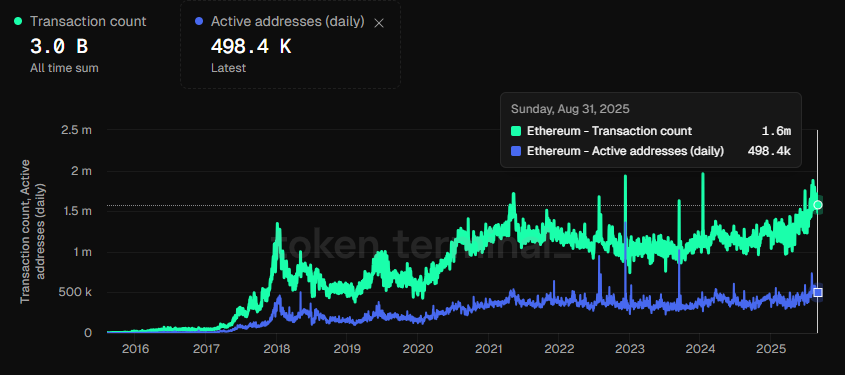Click the 498.4k value in the tooltip
This screenshot has height=375, width=845.
coord(769,151)
